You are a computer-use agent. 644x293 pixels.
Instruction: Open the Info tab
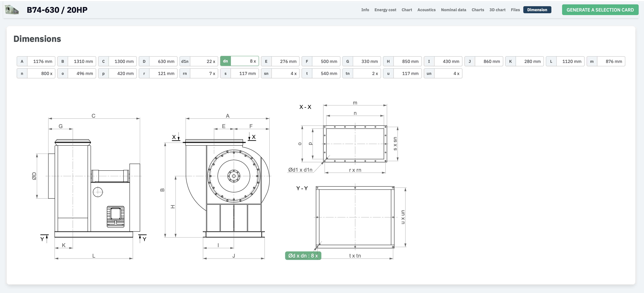coord(365,10)
